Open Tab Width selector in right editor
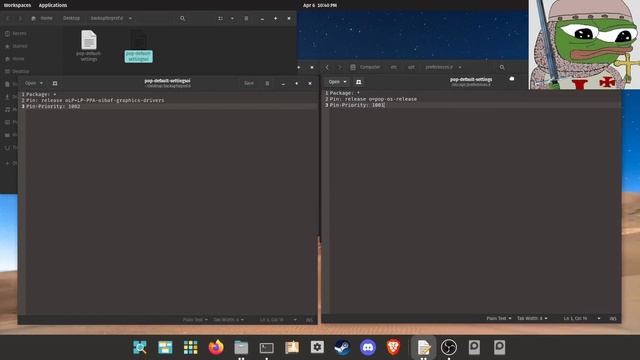Image resolution: width=640 pixels, height=360 pixels. (532, 318)
